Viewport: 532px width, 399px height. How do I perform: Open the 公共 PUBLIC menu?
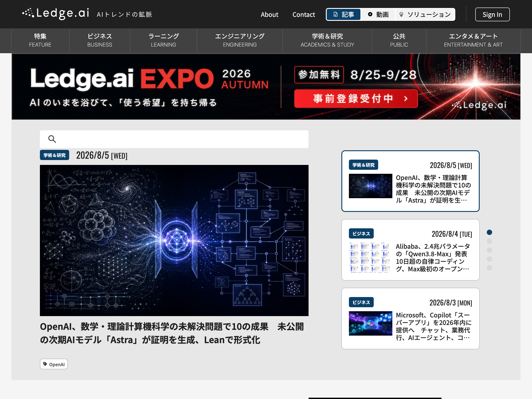click(x=399, y=40)
